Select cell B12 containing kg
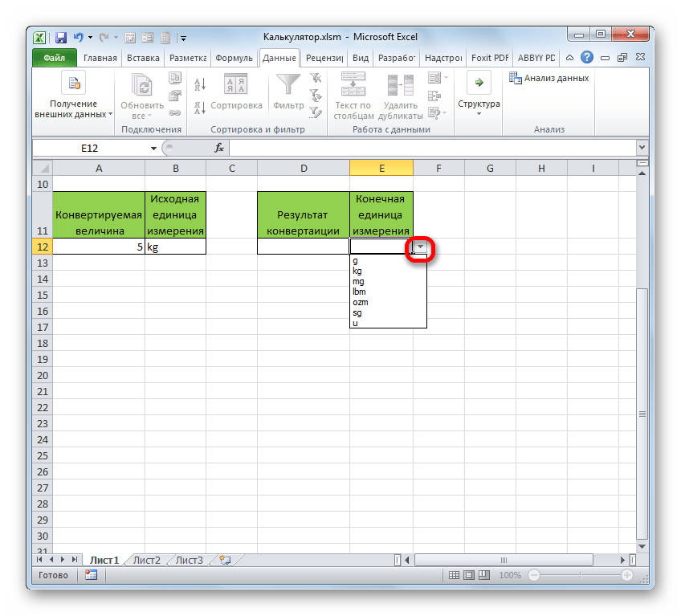681x616 pixels. click(x=175, y=247)
